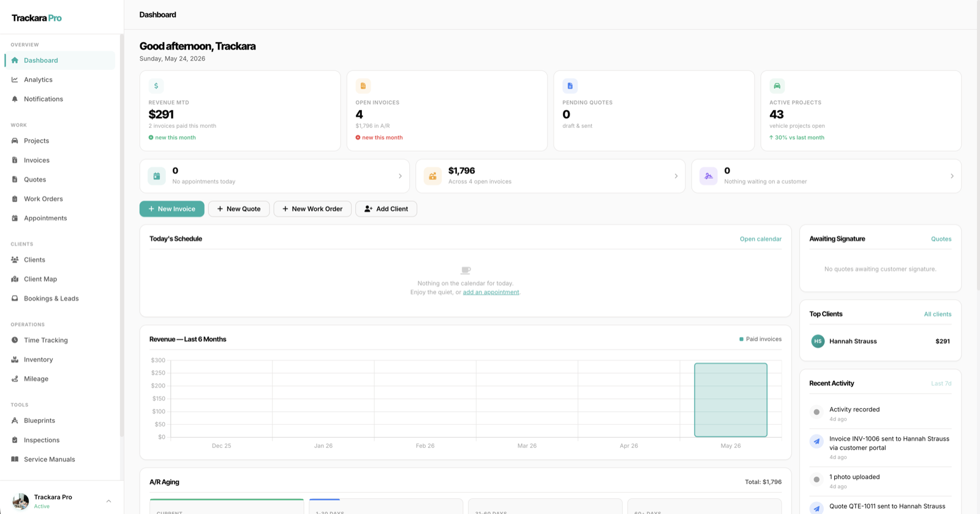Screen dimensions: 980x514
Task: Click the Active Projects green car icon
Action: pos(777,86)
